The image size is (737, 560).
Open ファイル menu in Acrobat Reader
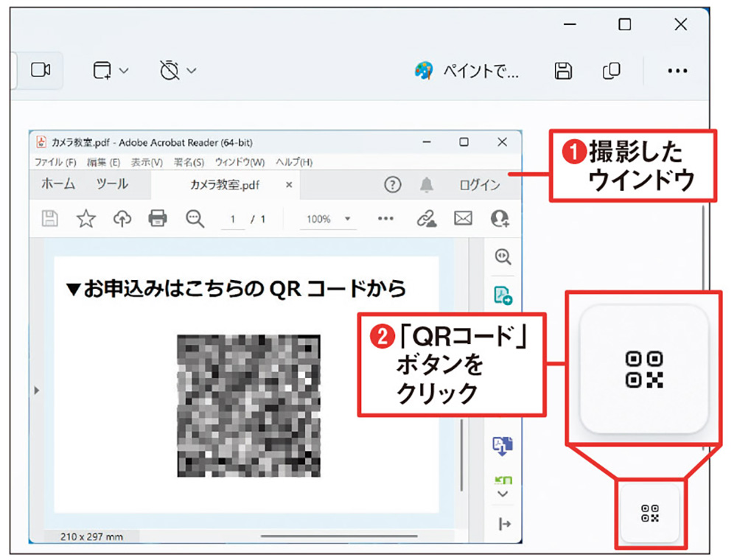[55, 163]
